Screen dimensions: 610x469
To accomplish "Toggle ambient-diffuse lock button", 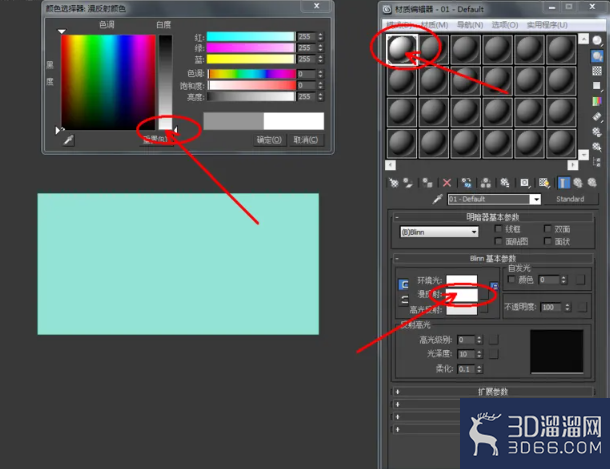I will click(x=403, y=284).
